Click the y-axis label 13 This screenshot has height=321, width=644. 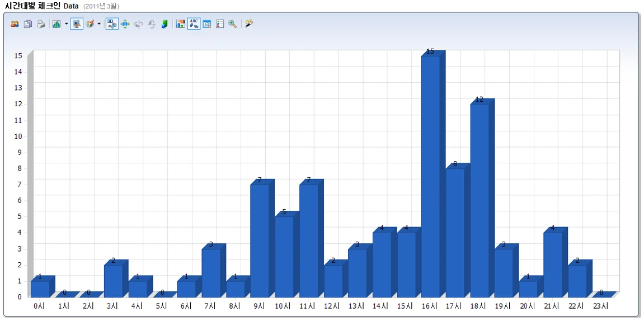(18, 88)
